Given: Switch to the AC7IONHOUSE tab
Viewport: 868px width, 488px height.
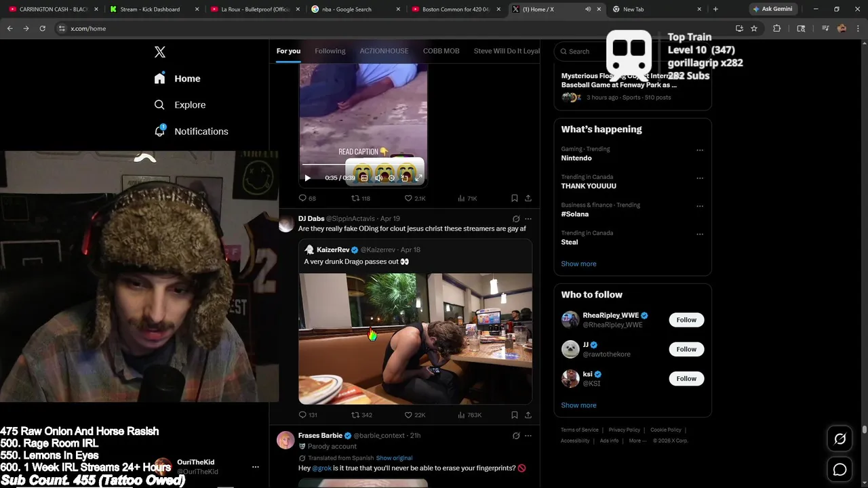Looking at the screenshot, I should (384, 51).
